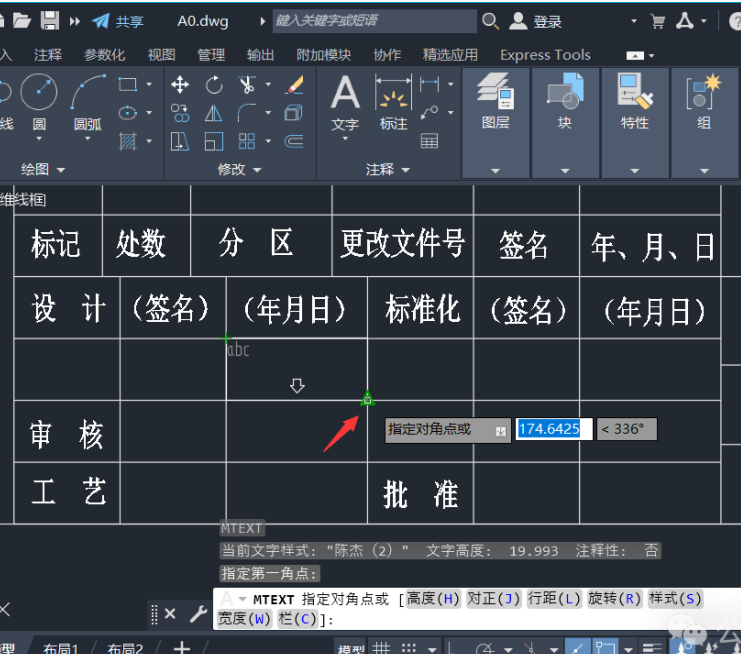Open the 注释 ribbon tab
This screenshot has height=654, width=742.
[x=48, y=55]
